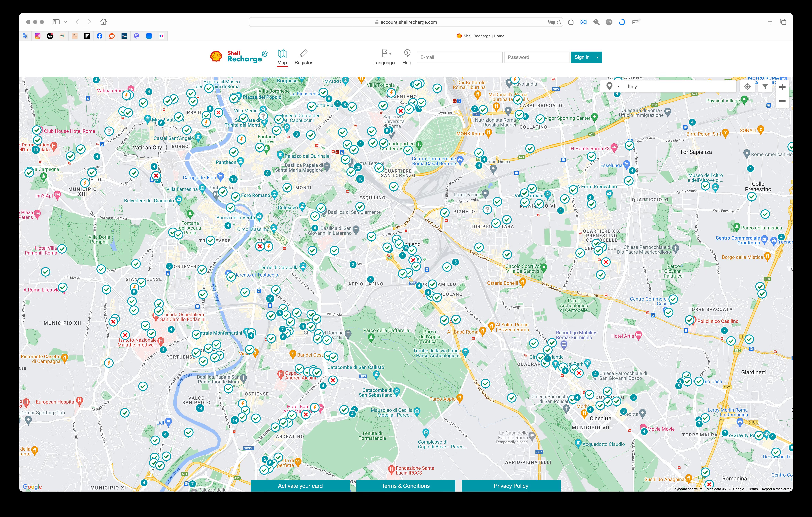Click the unavailable charger near Prati
This screenshot has height=517, width=812.
point(218,112)
